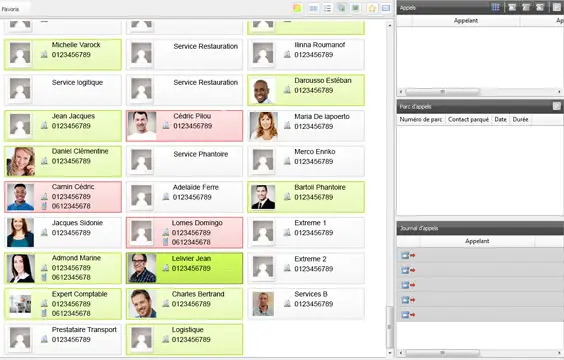This screenshot has width=564, height=360.
Task: Click mobile phone icon for Camin Cédric
Action: [44, 206]
